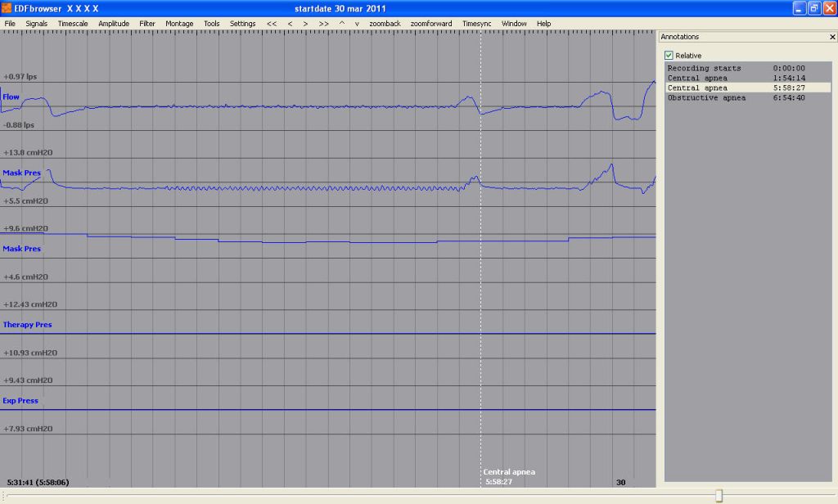
Task: Click zoomforward in the menu bar
Action: 431,24
